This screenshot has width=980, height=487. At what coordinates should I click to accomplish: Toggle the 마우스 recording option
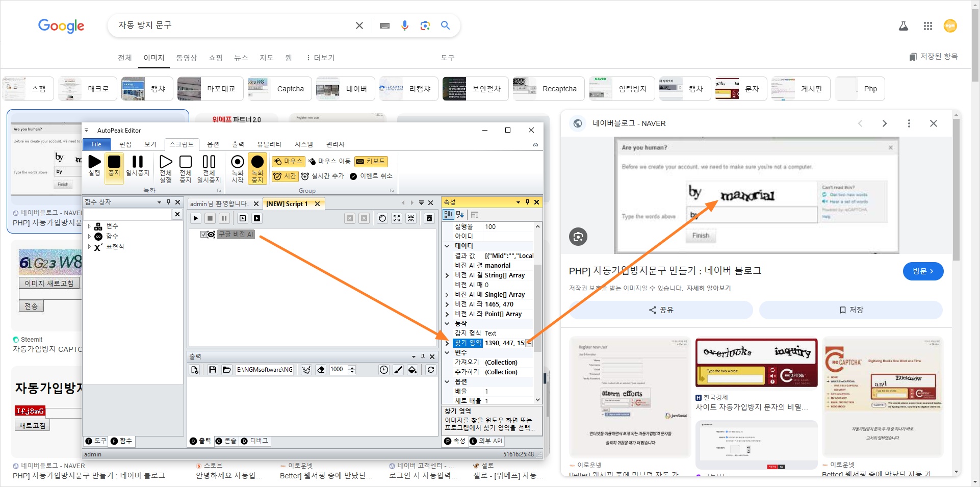click(x=288, y=161)
